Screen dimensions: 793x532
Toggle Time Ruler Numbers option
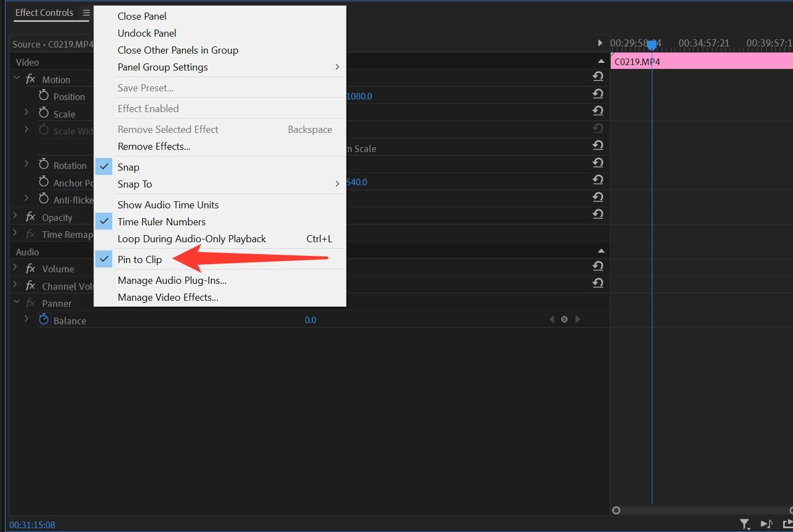220,222
